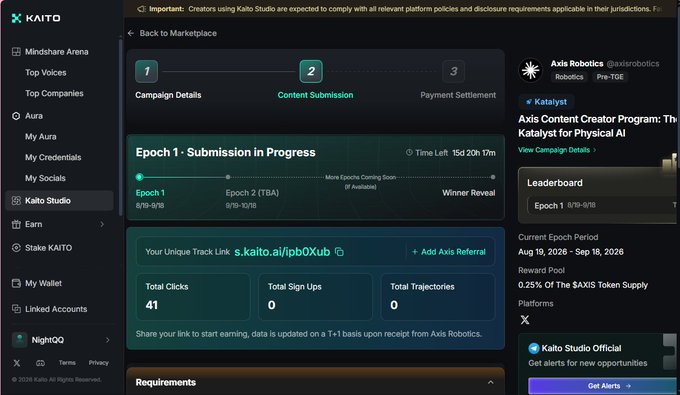Click the Katalyst badge
This screenshot has width=680, height=395.
tap(546, 102)
